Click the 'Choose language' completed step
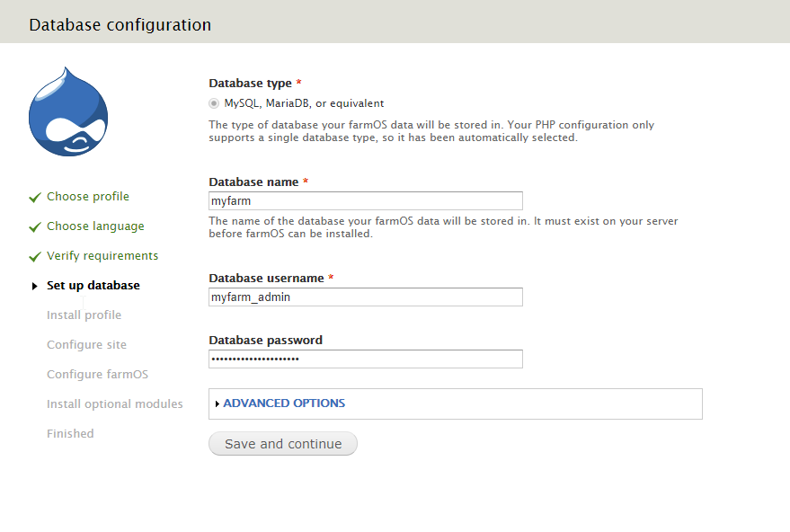 (96, 226)
